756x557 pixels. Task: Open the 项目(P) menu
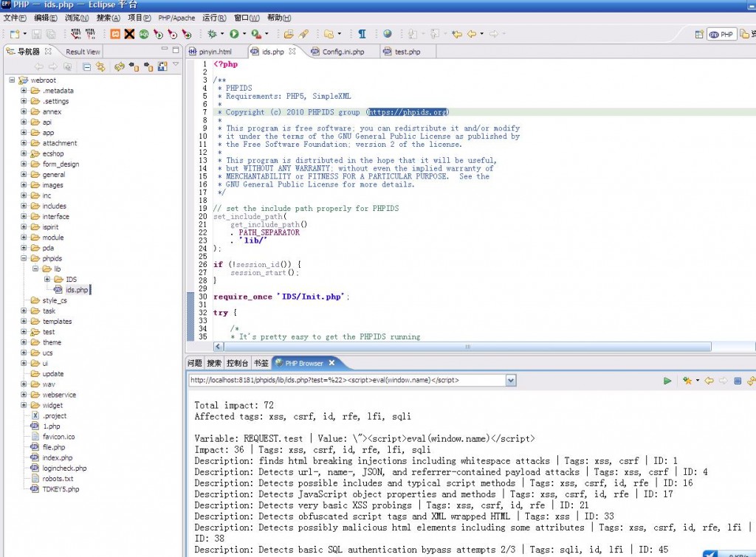[139, 18]
